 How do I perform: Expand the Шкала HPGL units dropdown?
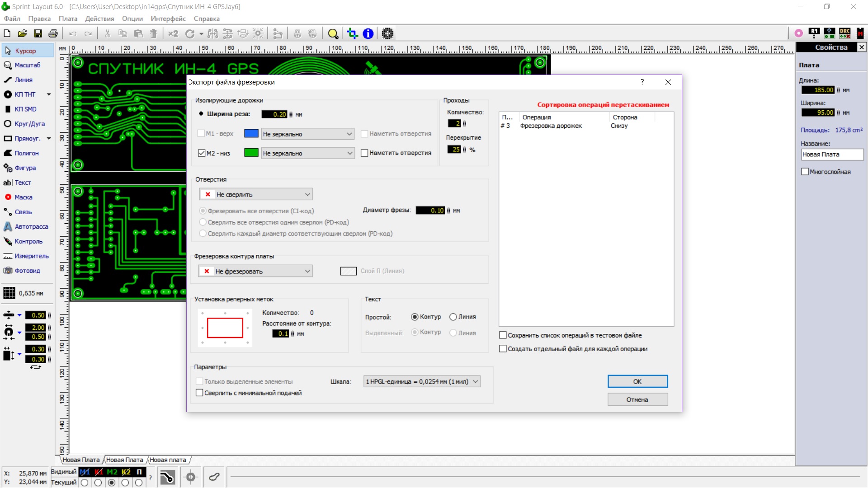pyautogui.click(x=422, y=381)
